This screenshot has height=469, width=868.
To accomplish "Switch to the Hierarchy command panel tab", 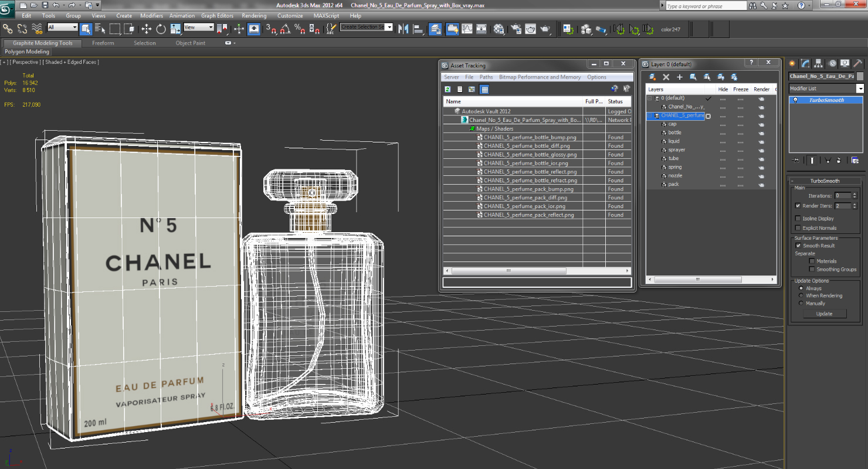I will click(x=819, y=63).
